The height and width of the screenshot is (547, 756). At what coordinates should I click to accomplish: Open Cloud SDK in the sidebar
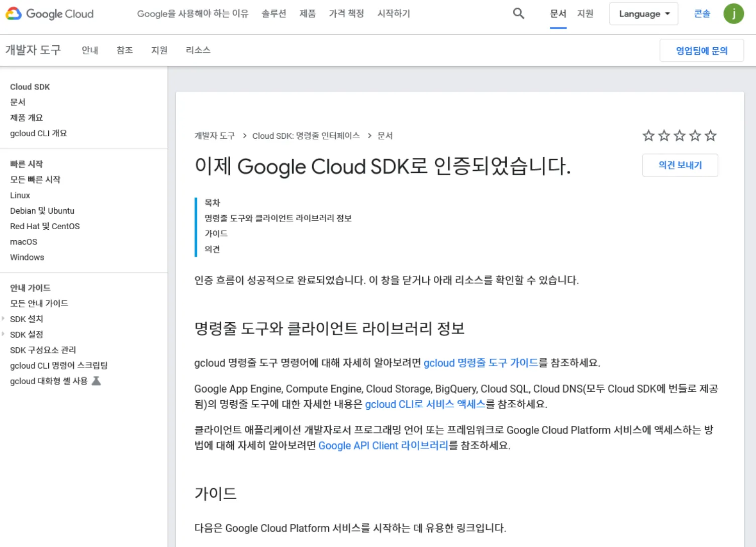30,87
